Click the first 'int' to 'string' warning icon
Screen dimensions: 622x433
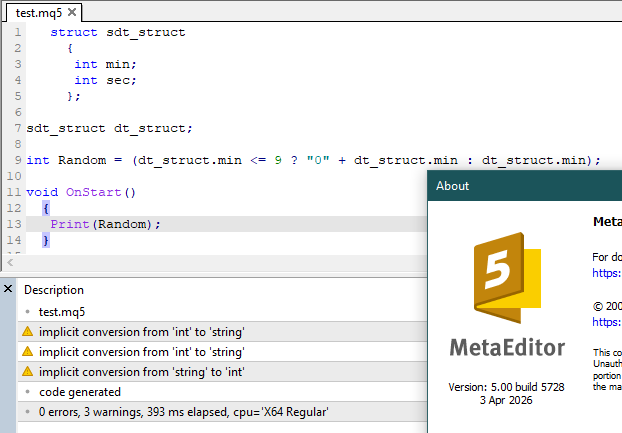tap(27, 332)
